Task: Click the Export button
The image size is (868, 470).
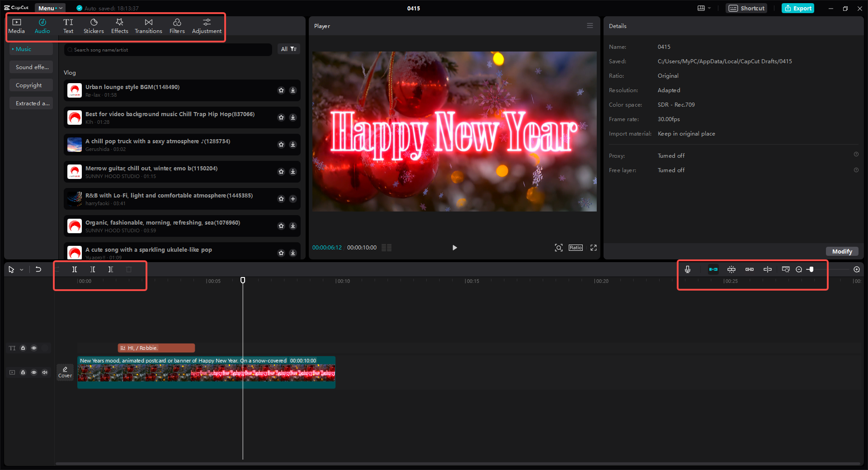Action: (x=797, y=8)
